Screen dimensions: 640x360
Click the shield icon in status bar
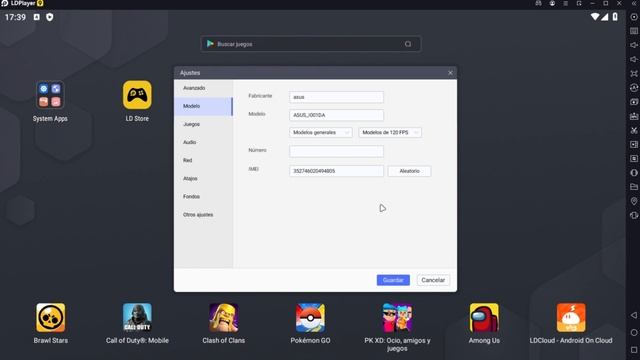[50, 17]
